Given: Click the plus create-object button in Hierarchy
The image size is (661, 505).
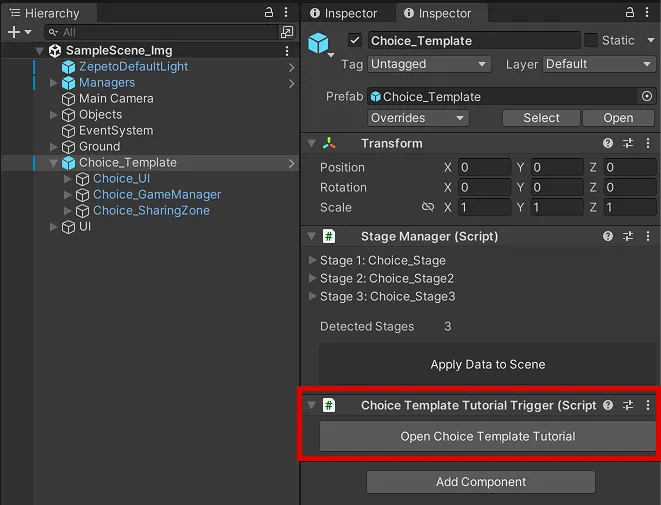Looking at the screenshot, I should (x=14, y=32).
